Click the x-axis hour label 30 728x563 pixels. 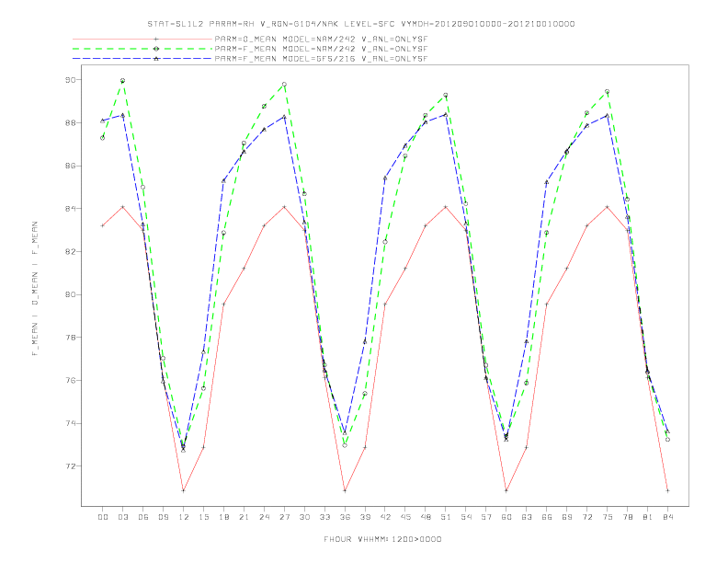[304, 517]
